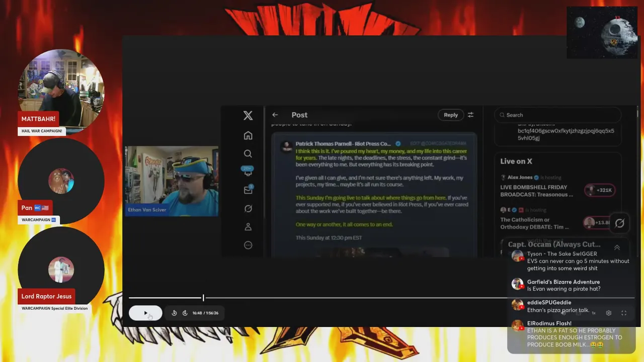Click the floating Grok button

click(620, 224)
